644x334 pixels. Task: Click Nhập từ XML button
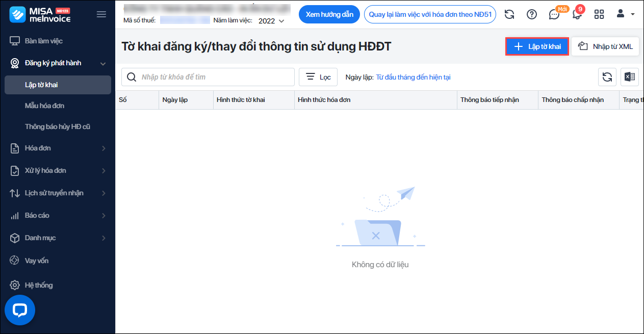coord(605,46)
